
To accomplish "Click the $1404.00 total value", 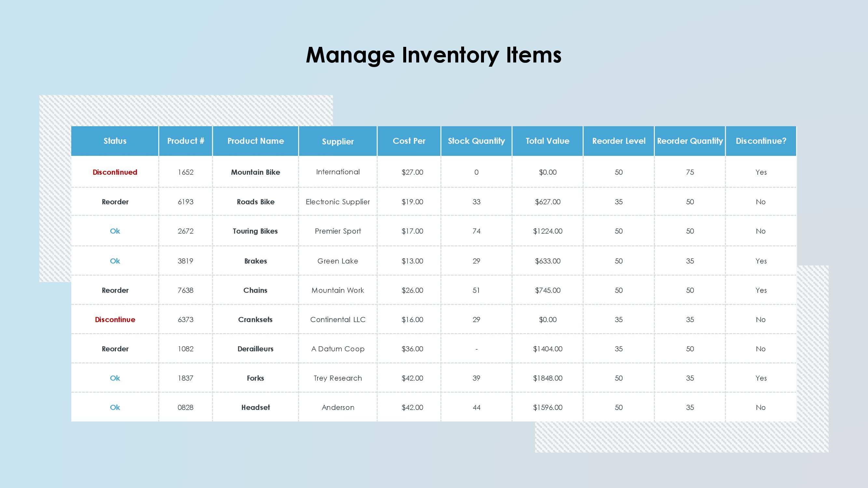I will tap(547, 349).
